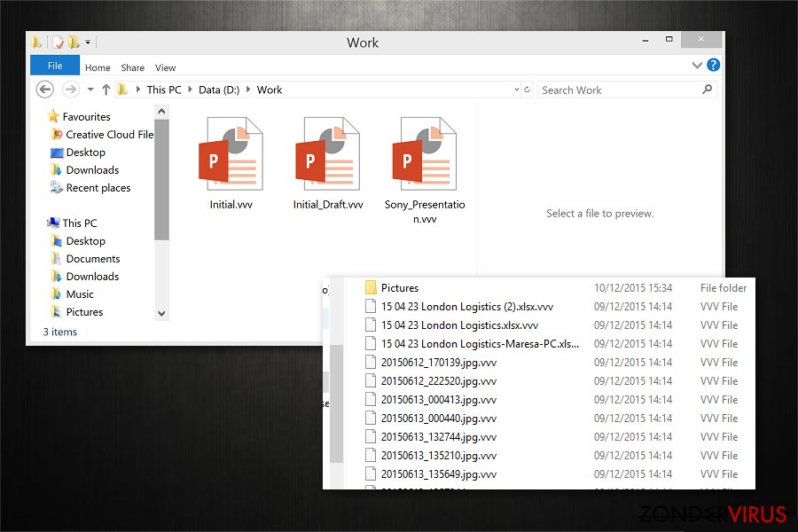Open the File menu tab

[x=55, y=66]
